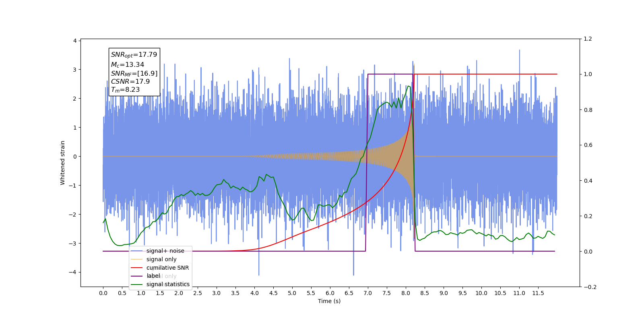
Task: Click the 8.0 tick on the time axis
Action: [406, 293]
